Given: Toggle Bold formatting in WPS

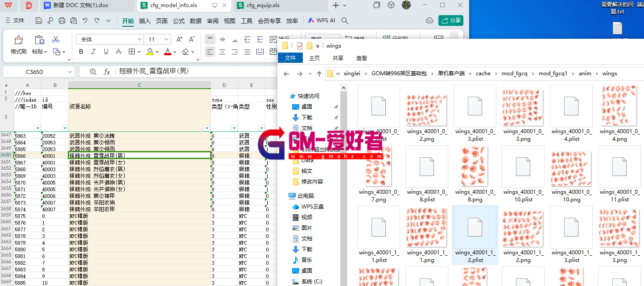Looking at the screenshot, I should click(81, 52).
